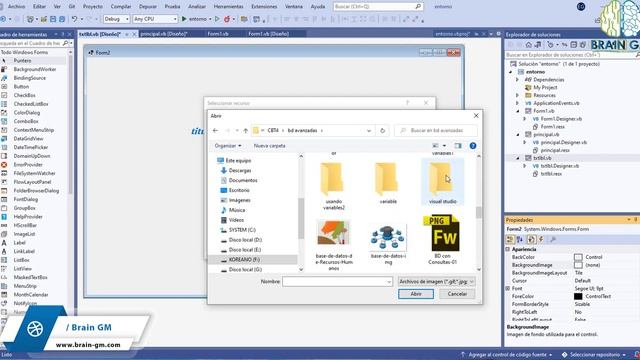Screen dimensions: 640x360
Task: Go back in the Abrir dialog
Action: click(x=216, y=131)
